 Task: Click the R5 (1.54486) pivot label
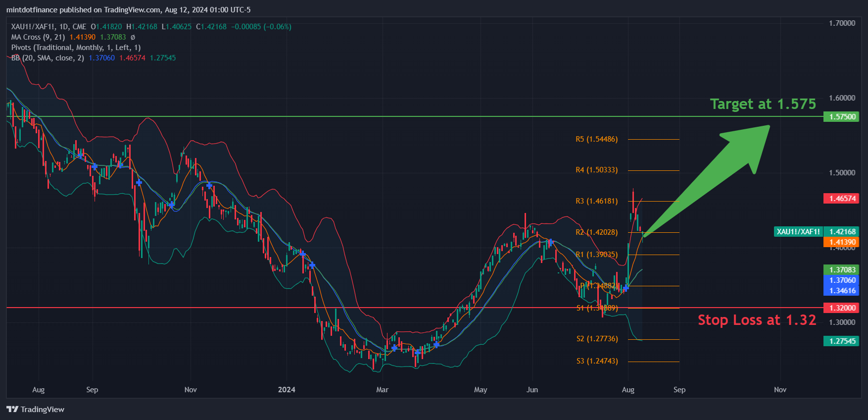click(597, 139)
